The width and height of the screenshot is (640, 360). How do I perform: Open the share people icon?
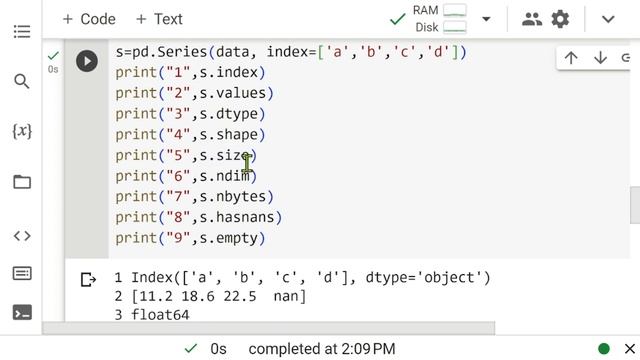(532, 19)
